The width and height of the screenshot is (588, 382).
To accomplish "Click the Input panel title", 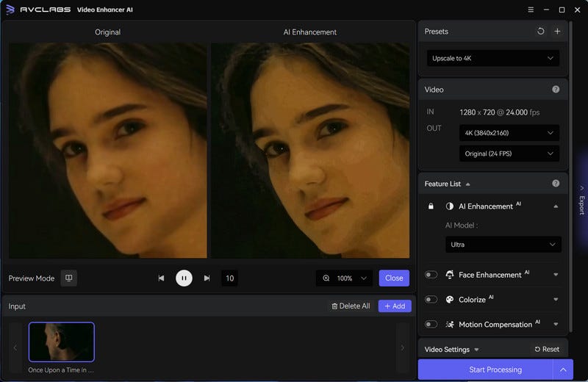I will [x=17, y=306].
